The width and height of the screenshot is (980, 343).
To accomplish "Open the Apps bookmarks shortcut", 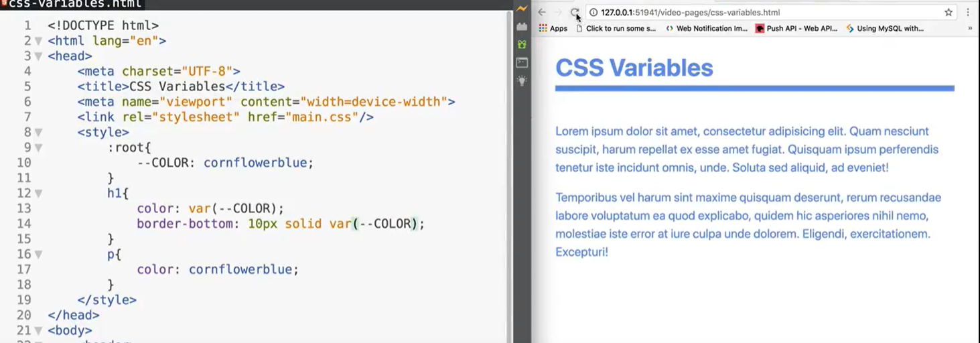I will (553, 28).
